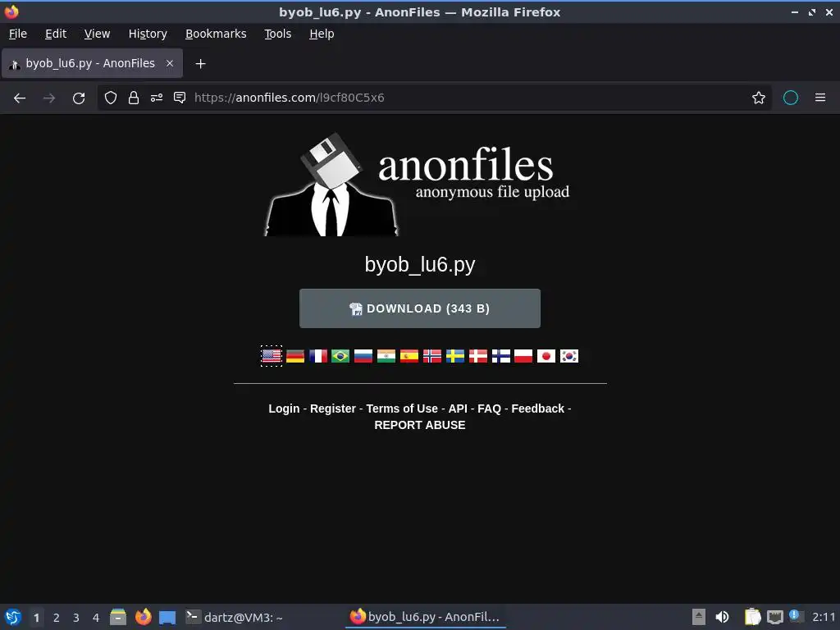This screenshot has height=630, width=840.
Task: Bookmark this page with the star
Action: click(759, 98)
